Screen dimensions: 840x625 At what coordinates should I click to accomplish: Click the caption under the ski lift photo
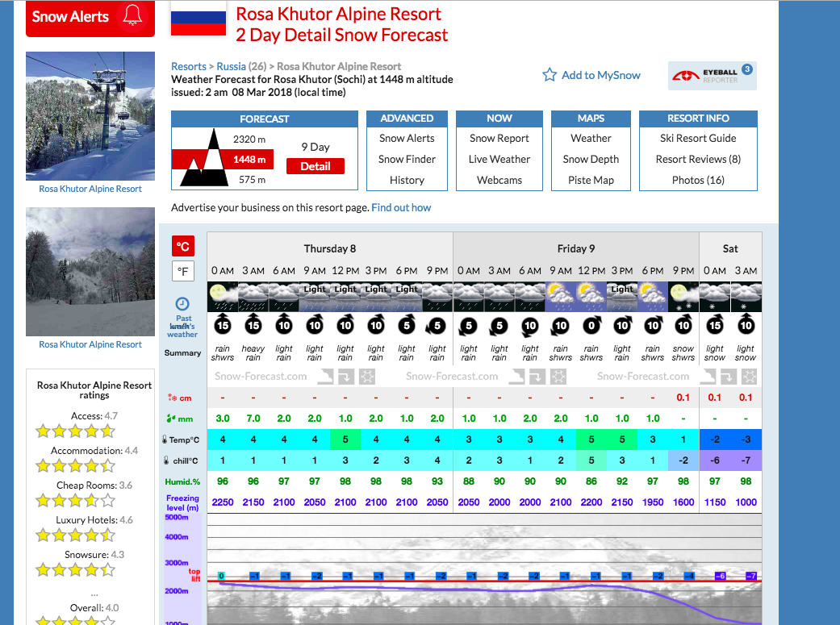tap(90, 189)
